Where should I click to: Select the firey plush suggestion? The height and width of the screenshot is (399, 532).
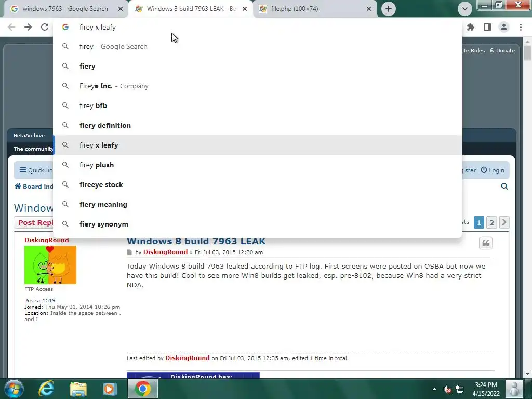[x=258, y=165]
